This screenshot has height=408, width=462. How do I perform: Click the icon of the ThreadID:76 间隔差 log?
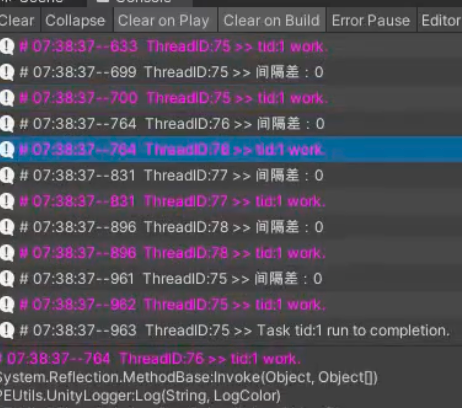7,124
